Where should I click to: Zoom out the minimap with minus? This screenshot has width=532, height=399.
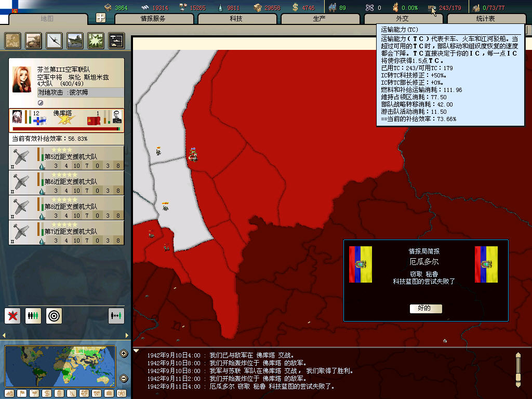(124, 378)
